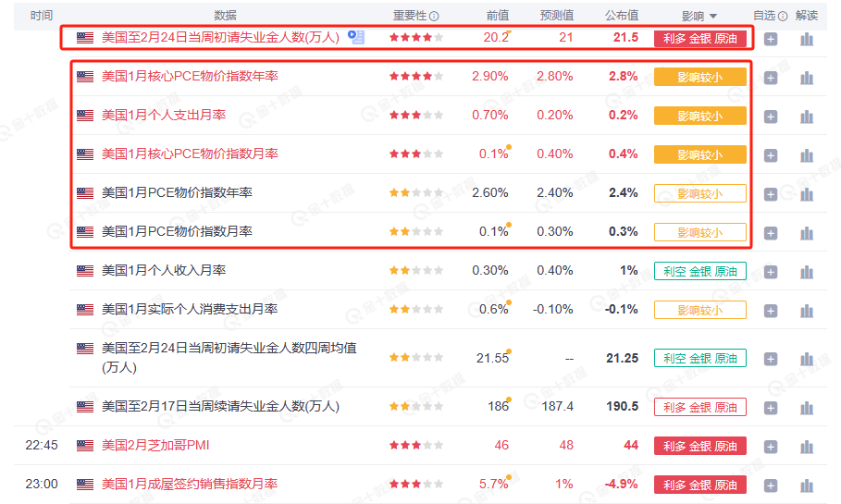Click 利空 金银 原油 tag for four-week average

pyautogui.click(x=700, y=358)
